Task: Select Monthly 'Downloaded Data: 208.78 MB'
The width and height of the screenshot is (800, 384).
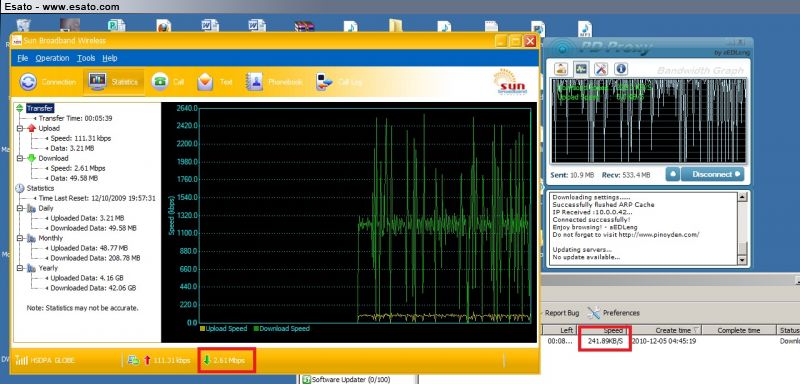Action: pos(95,258)
